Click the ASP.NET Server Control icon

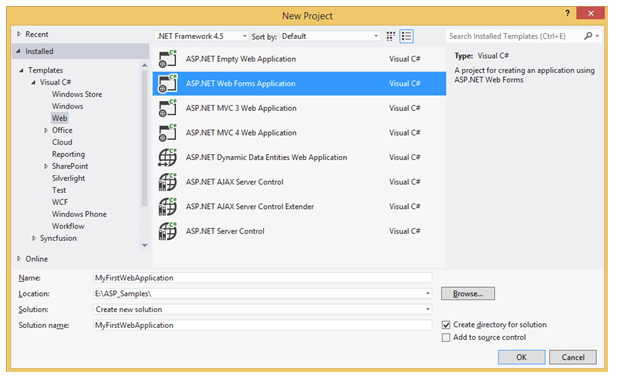168,231
